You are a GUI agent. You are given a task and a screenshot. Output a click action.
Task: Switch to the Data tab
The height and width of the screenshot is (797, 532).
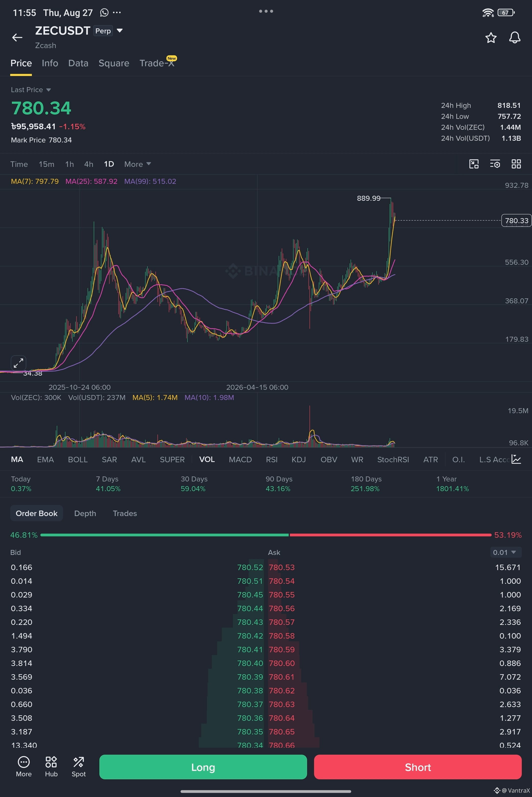pos(78,63)
